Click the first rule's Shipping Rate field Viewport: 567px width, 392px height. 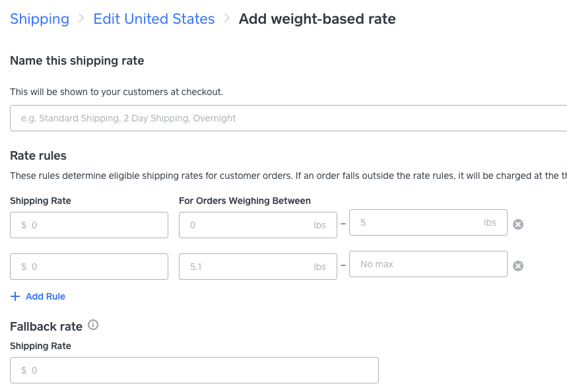(89, 225)
